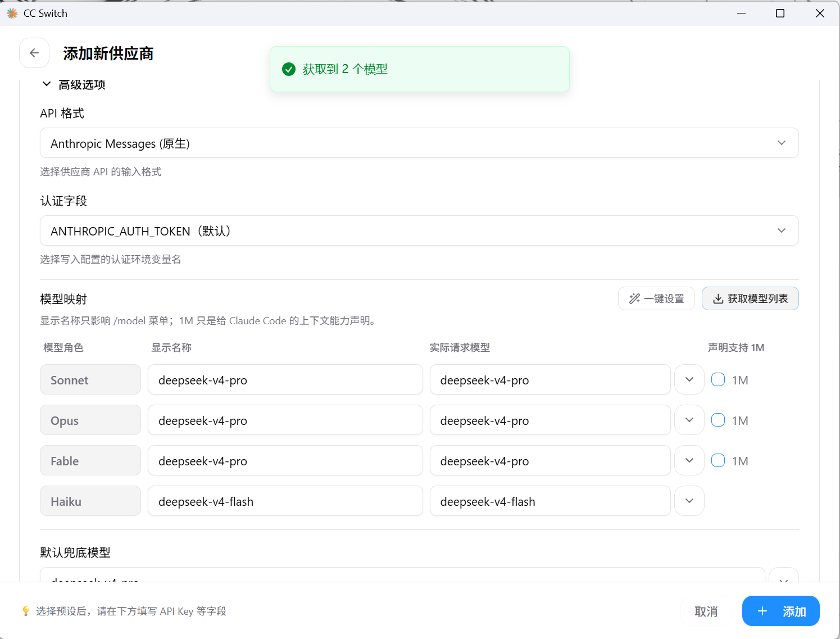Collapse the 高级选项 section
840x639 pixels.
coord(74,84)
